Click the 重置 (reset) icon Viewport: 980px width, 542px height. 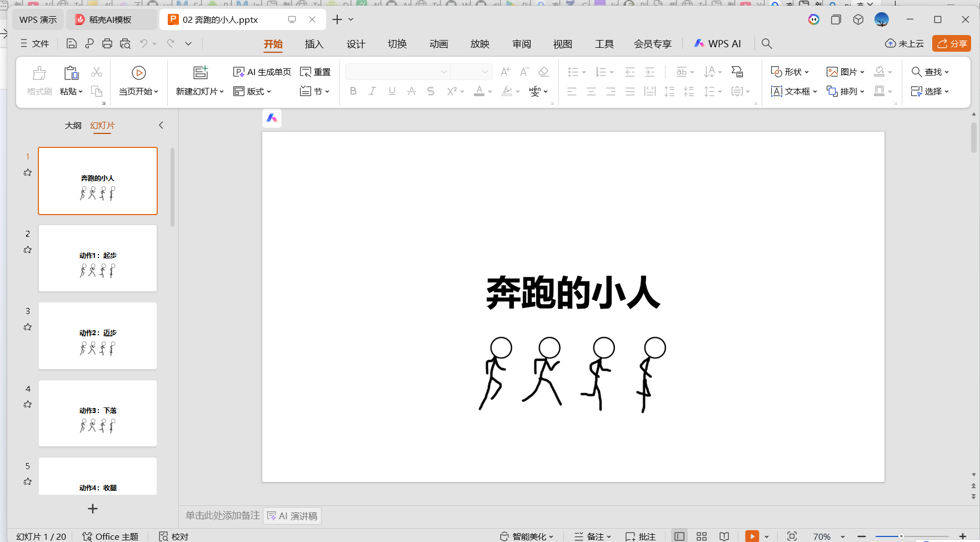[x=315, y=72]
